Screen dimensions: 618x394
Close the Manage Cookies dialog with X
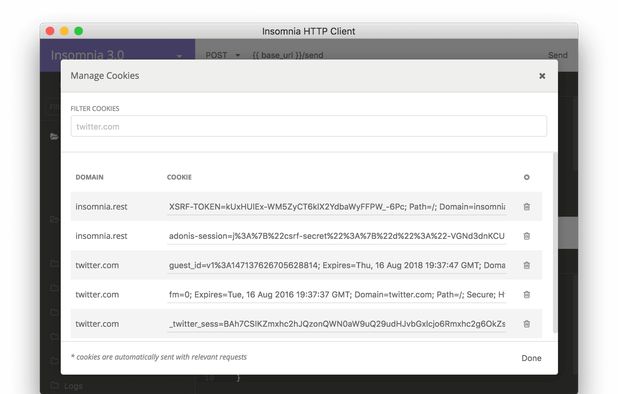coord(542,76)
